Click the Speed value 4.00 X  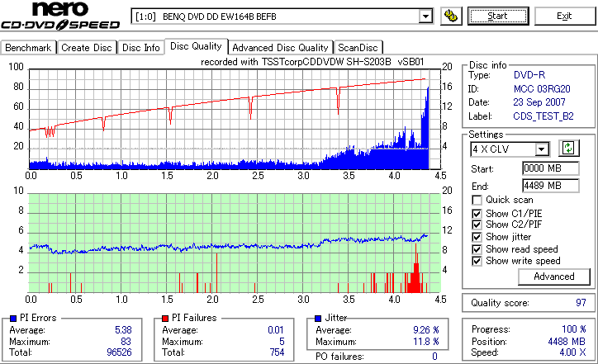tap(572, 352)
